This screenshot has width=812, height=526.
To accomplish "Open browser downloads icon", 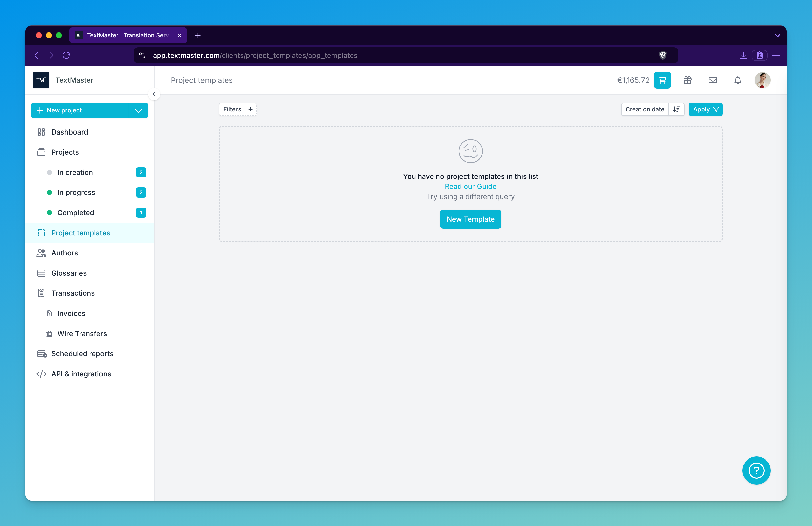I will tap(743, 55).
